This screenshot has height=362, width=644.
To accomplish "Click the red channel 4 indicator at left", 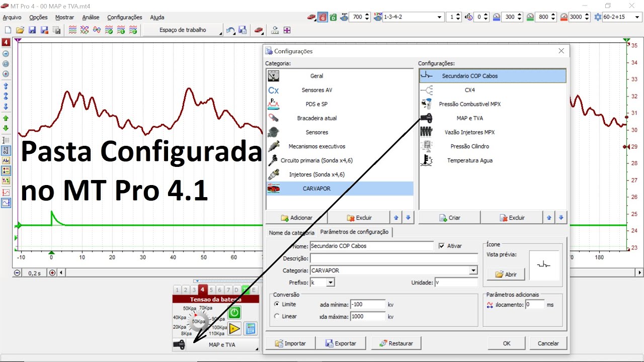I will pyautogui.click(x=6, y=42).
